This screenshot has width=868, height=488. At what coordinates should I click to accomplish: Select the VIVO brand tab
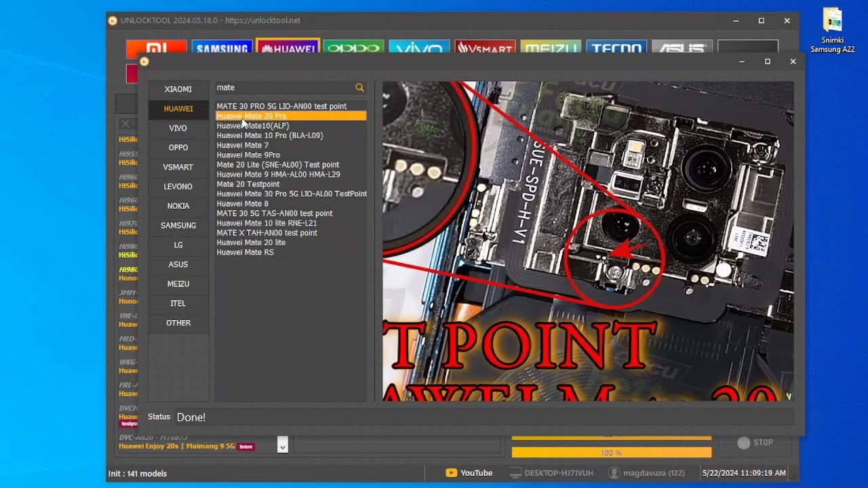178,128
